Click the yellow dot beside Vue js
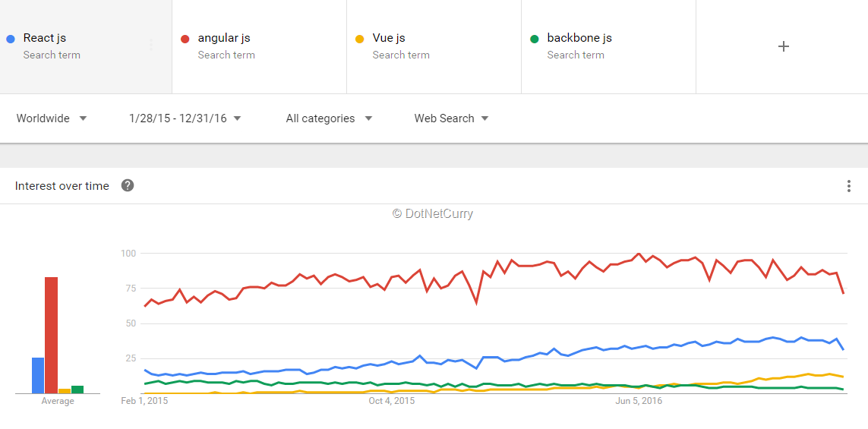868x429 pixels. tap(360, 39)
